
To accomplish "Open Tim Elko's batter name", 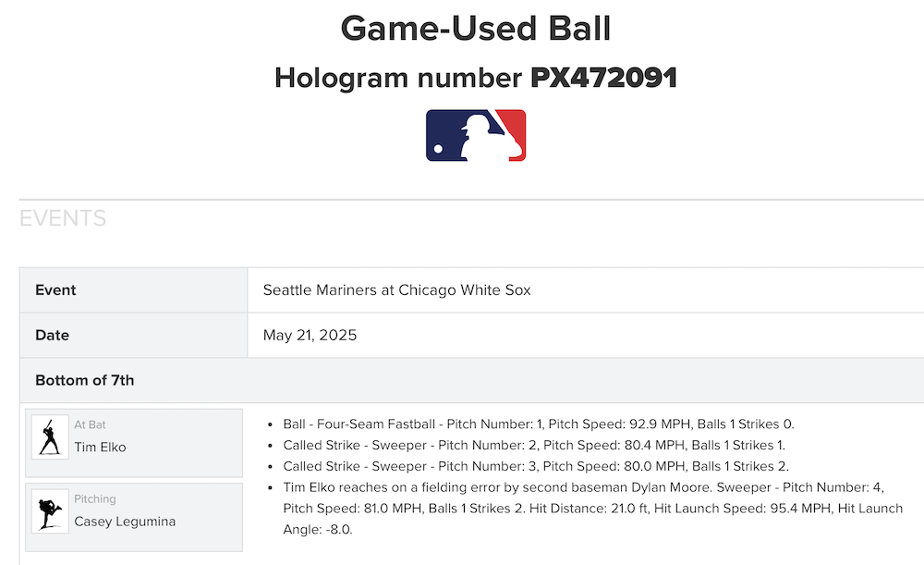I will tap(100, 448).
